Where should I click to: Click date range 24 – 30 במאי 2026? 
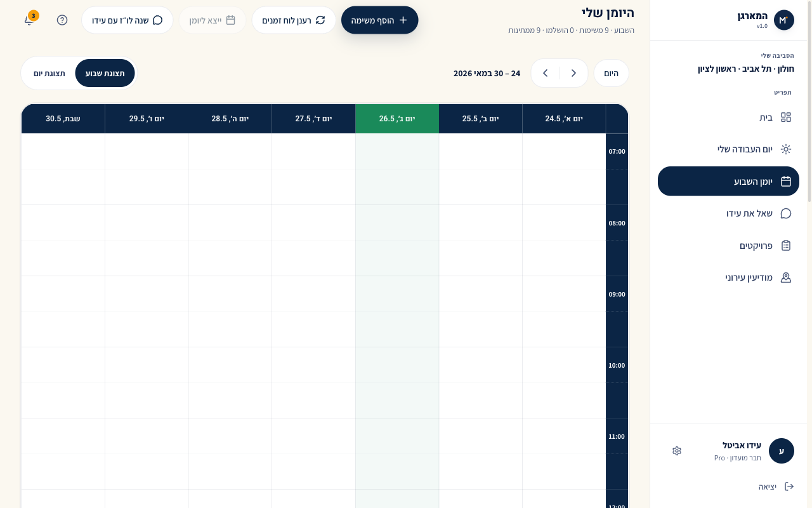(x=487, y=74)
